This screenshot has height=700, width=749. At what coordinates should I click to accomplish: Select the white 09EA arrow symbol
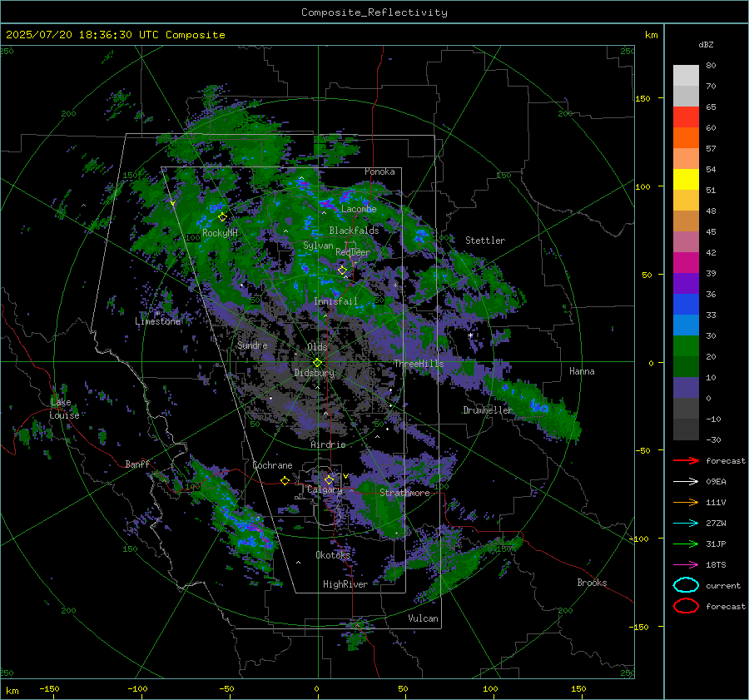(686, 482)
